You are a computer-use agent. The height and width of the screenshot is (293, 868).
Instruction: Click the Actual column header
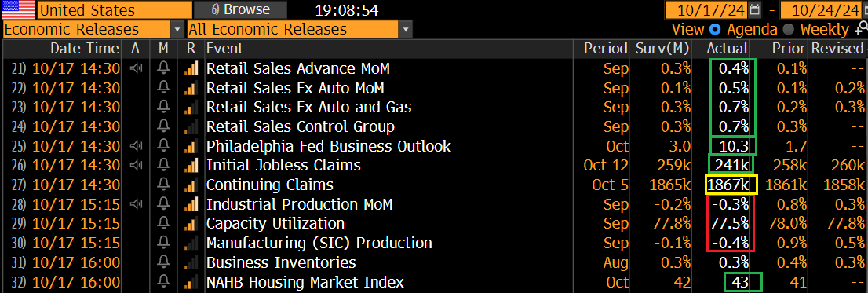coord(728,49)
